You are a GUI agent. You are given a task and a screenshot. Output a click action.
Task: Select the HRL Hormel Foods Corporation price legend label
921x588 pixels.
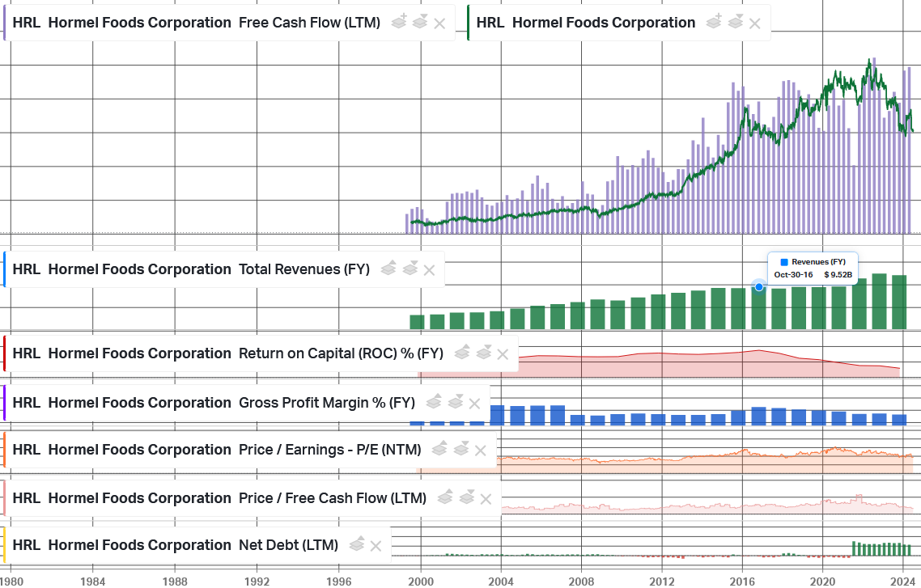(586, 23)
